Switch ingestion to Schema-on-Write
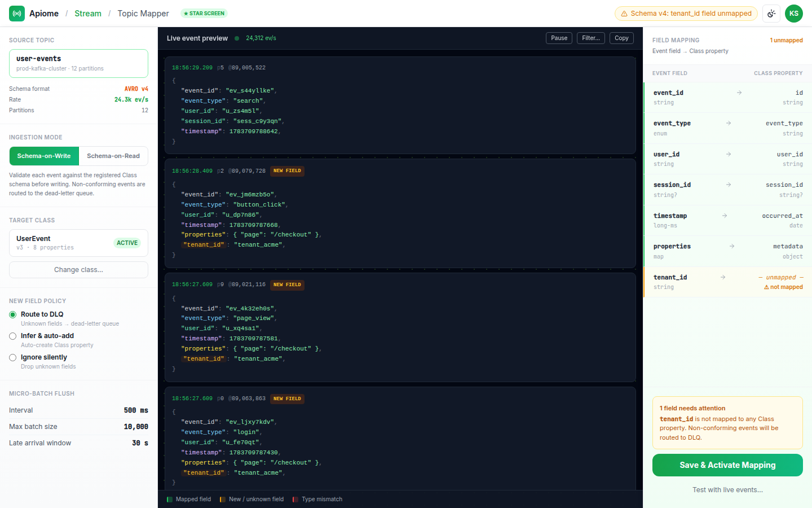This screenshot has width=812, height=508. 44,156
